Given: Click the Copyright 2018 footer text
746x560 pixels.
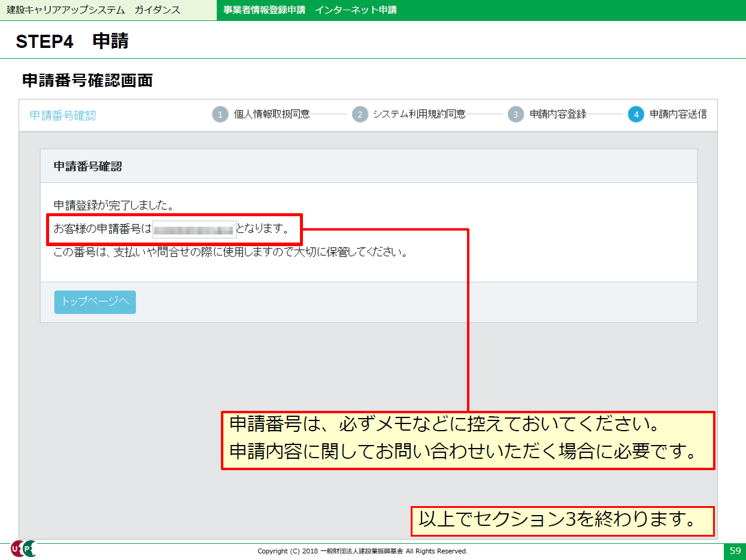Looking at the screenshot, I should (x=362, y=551).
